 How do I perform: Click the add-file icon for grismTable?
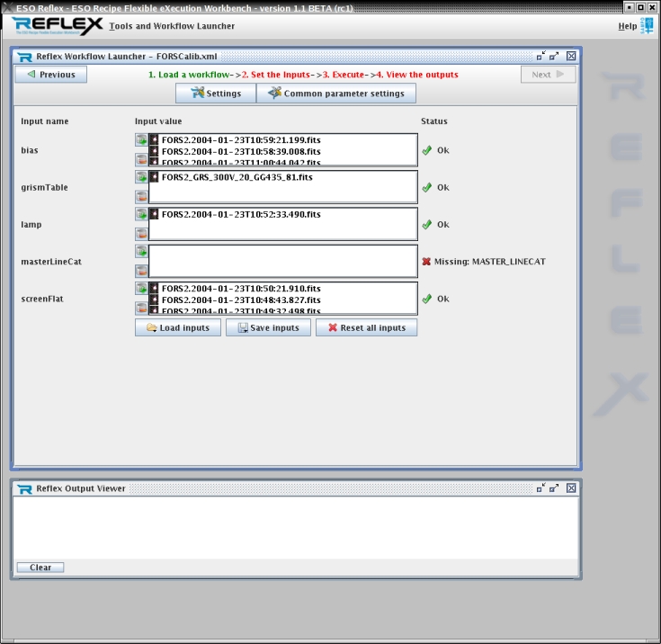(141, 177)
